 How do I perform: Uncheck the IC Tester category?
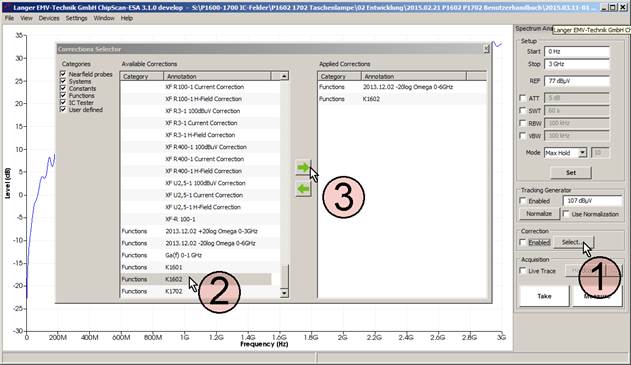[63, 102]
